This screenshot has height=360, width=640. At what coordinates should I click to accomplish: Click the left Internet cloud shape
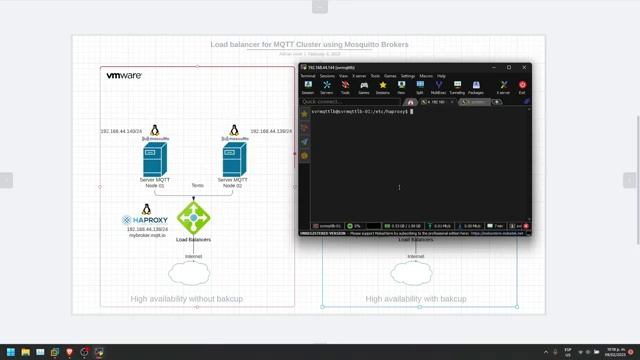click(x=189, y=273)
